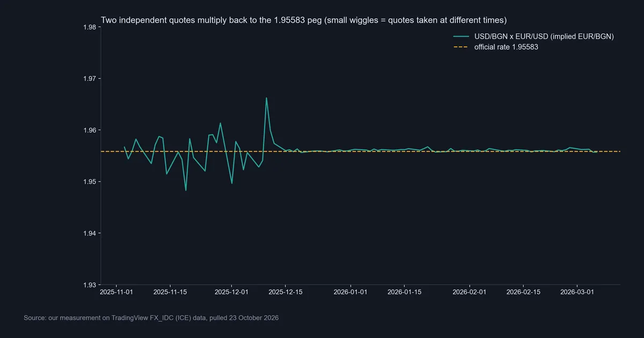Click the chart title about the 1.95583 peg

click(x=304, y=20)
